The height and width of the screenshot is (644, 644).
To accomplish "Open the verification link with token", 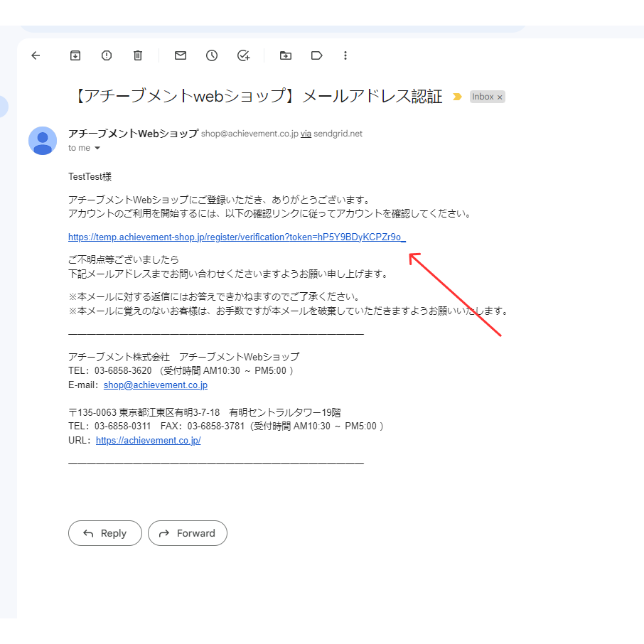I will tap(237, 237).
